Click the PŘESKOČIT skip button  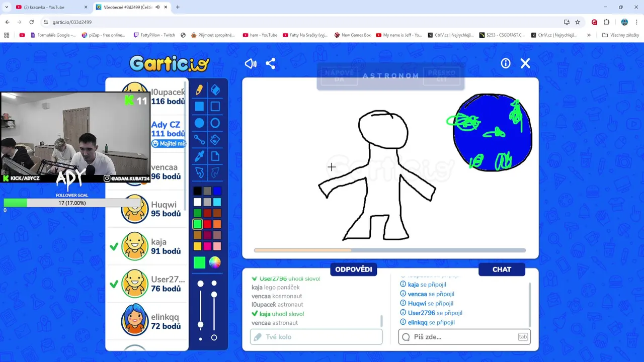[x=442, y=76]
